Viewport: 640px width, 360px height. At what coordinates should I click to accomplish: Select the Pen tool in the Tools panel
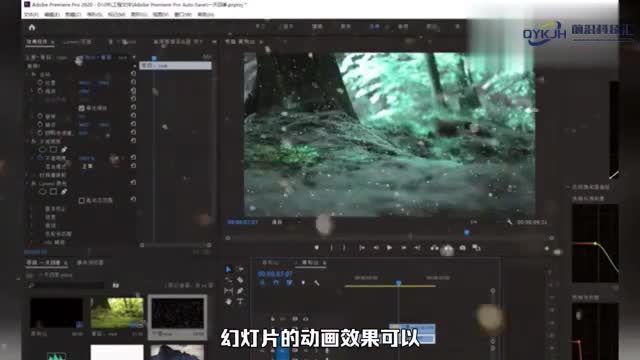[x=240, y=291]
